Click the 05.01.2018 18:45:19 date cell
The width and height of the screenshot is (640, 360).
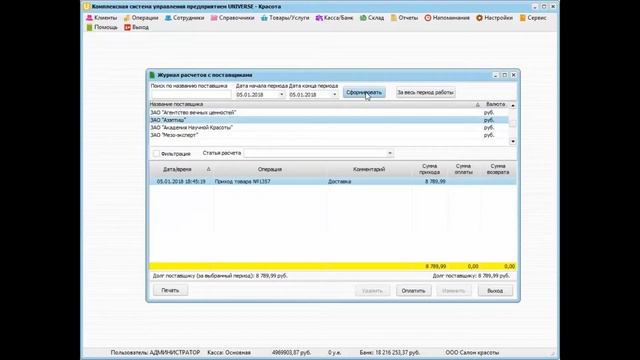(x=181, y=181)
